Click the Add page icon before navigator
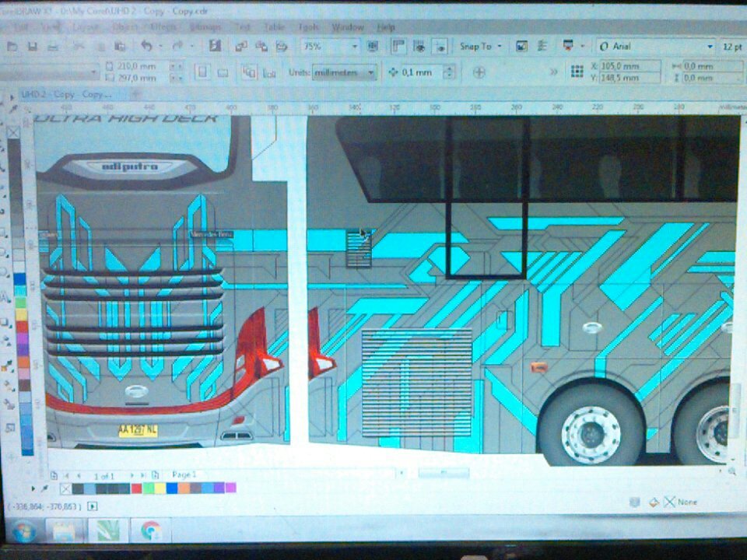Image resolution: width=747 pixels, height=560 pixels. (x=54, y=475)
